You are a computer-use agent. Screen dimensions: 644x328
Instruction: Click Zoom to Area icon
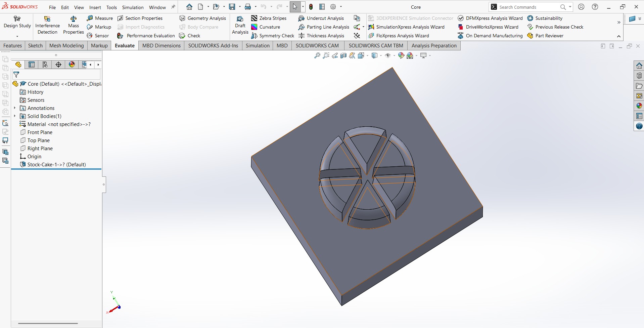point(326,55)
